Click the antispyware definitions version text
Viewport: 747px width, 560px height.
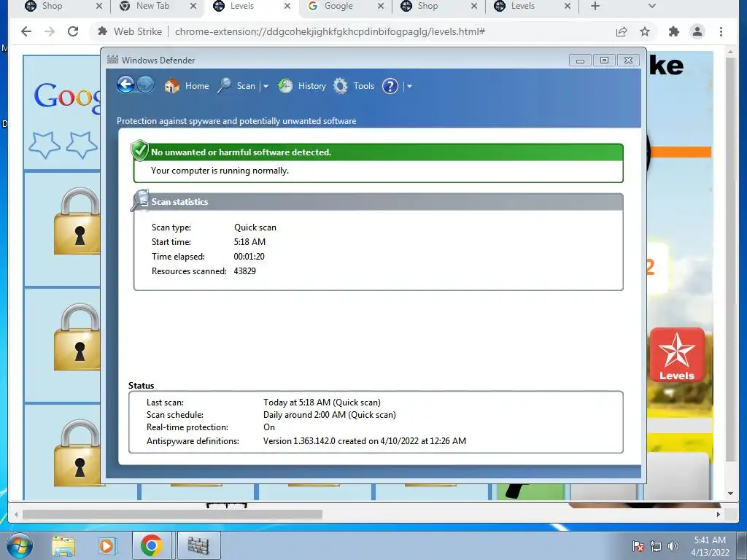click(x=365, y=441)
